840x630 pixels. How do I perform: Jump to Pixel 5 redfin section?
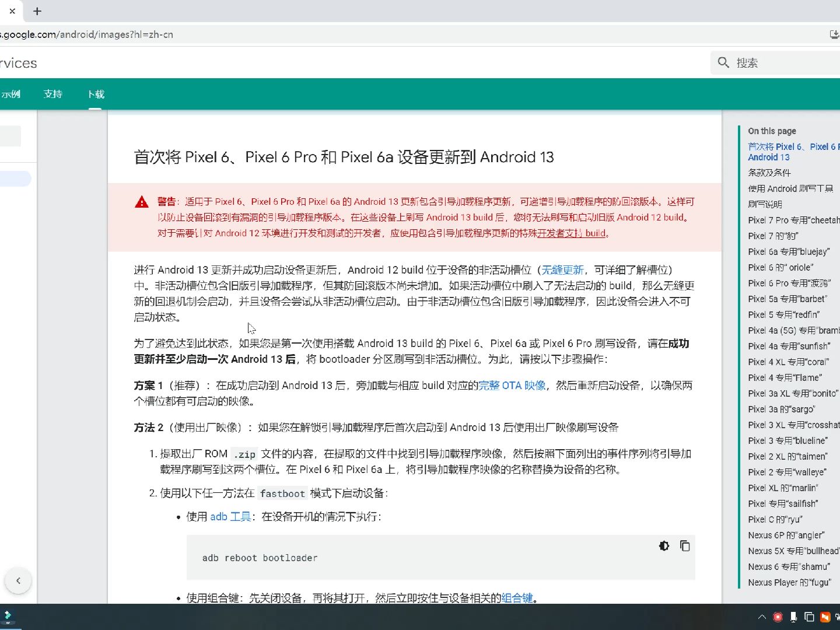point(783,314)
